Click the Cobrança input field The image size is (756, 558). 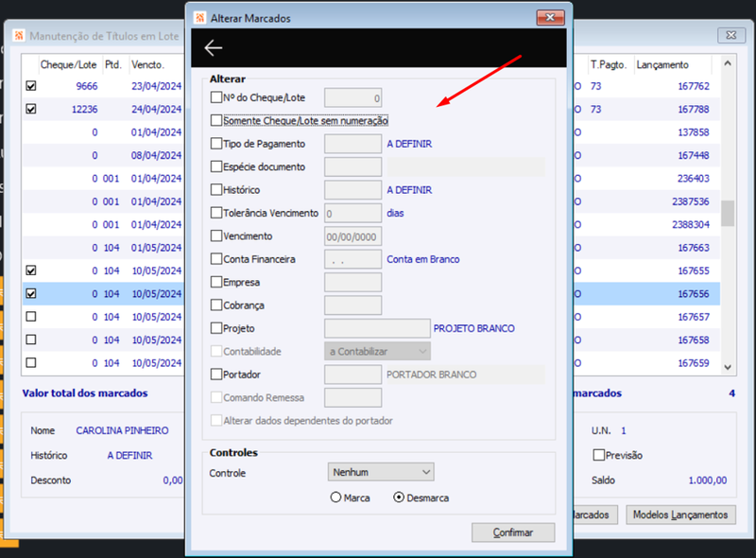[x=352, y=305]
